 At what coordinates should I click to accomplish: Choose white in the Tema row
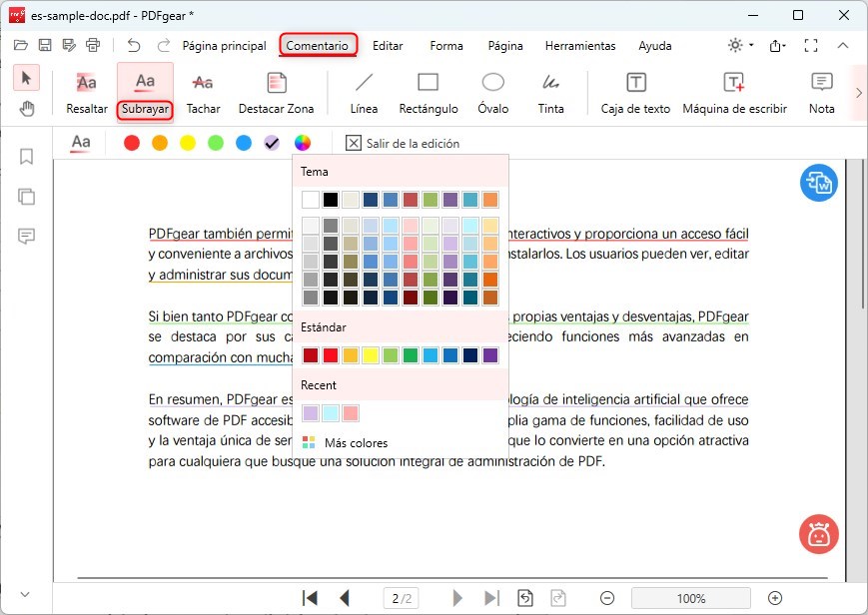click(x=311, y=200)
